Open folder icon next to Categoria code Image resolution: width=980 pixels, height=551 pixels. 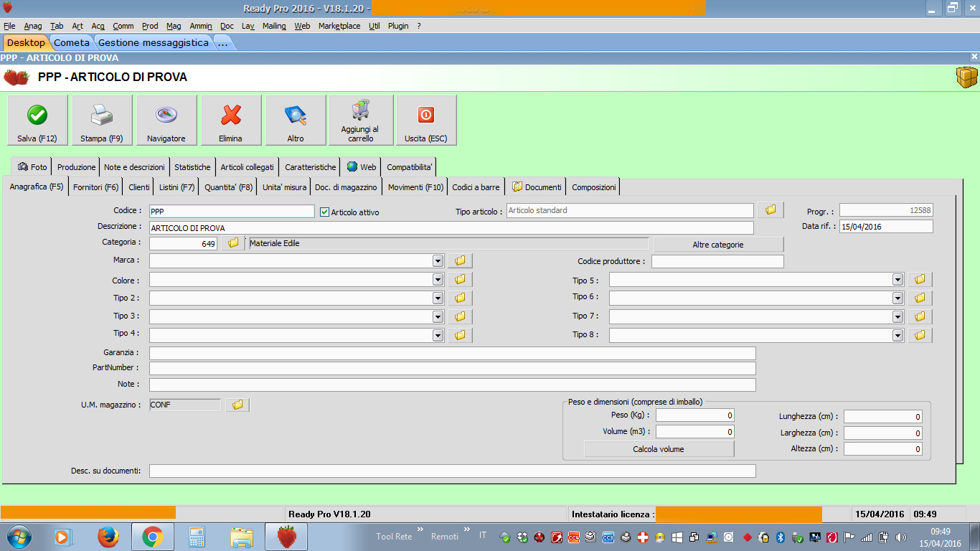[233, 243]
